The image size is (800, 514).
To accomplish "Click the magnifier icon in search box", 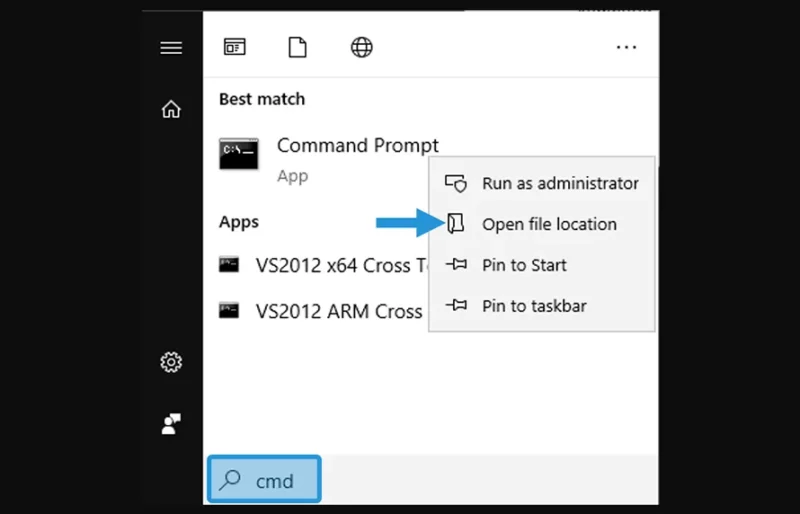I will tap(230, 480).
